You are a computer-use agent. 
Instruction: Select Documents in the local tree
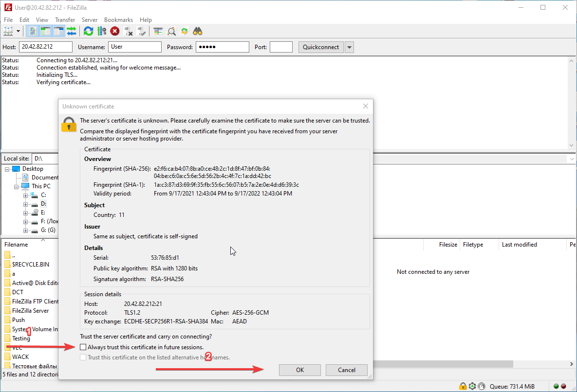(x=44, y=178)
